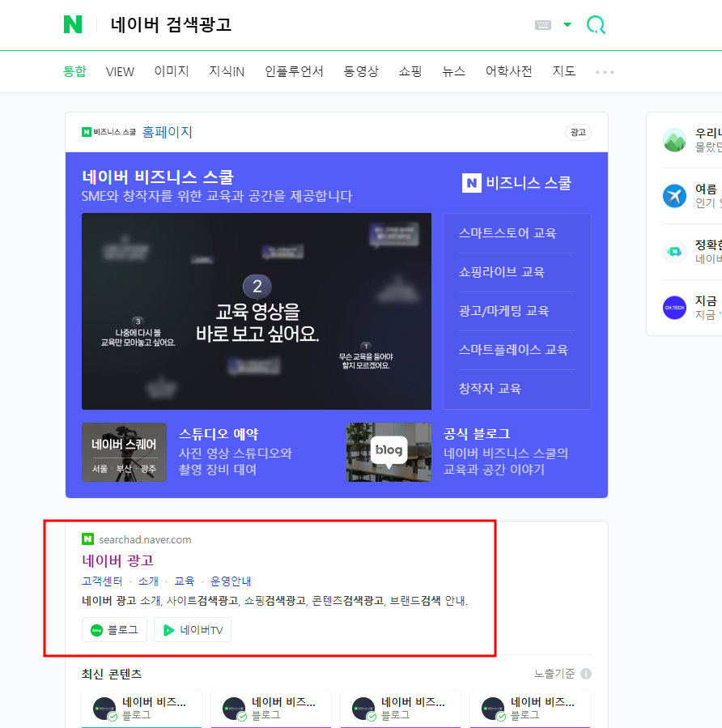Open the searchad.naver.com URL
This screenshot has width=722, height=728.
click(145, 539)
